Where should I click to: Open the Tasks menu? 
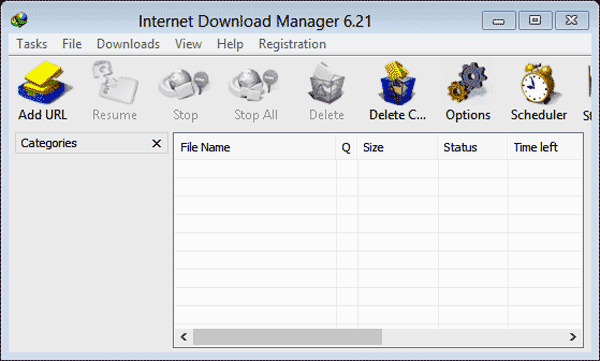(x=32, y=44)
